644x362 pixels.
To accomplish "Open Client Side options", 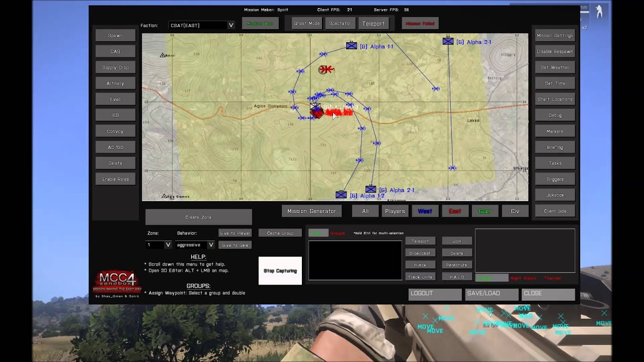I will (x=555, y=211).
